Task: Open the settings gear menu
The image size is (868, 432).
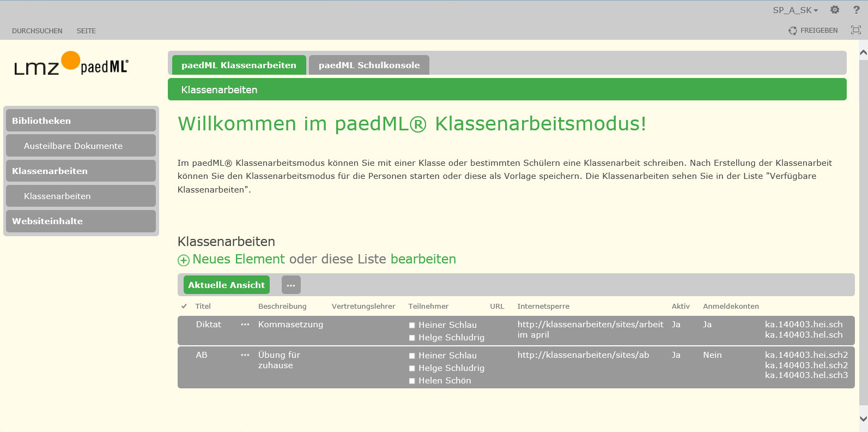Action: point(835,10)
